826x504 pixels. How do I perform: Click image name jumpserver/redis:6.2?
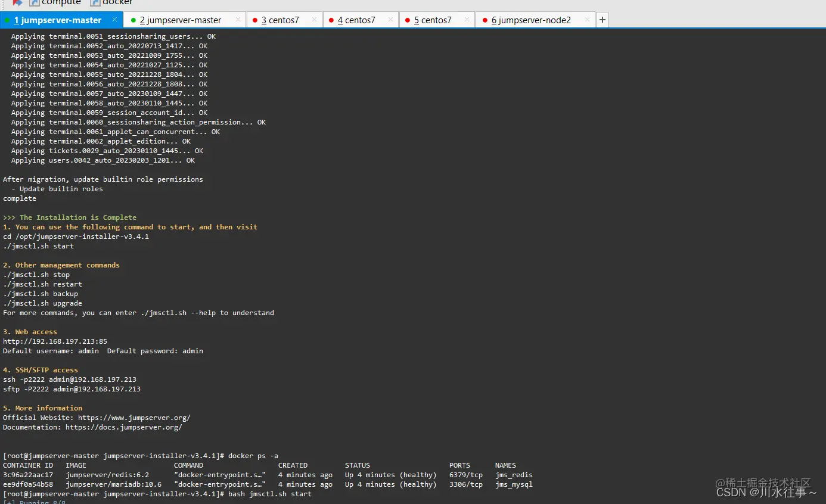[107, 475]
